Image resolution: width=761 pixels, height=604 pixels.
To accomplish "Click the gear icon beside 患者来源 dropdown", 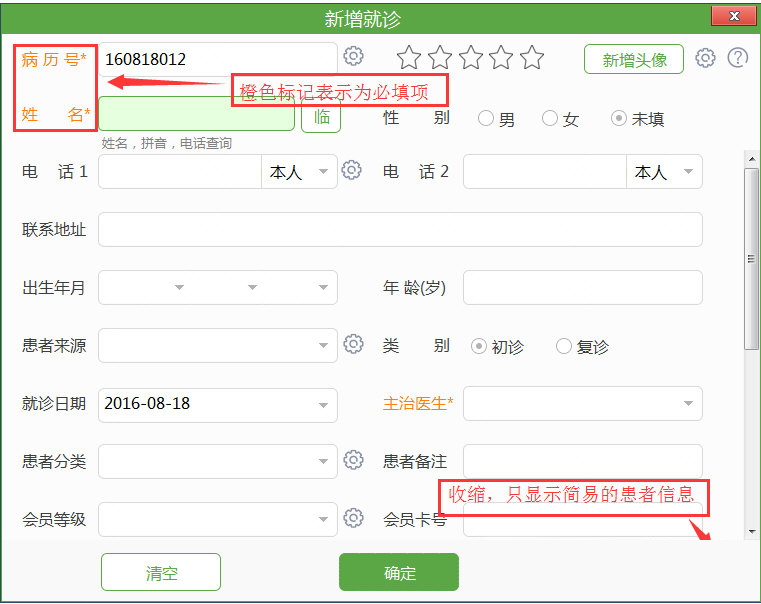I will click(353, 344).
